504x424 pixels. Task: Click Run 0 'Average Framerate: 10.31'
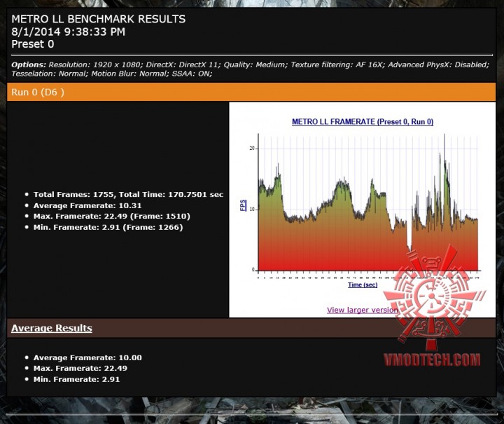87,205
